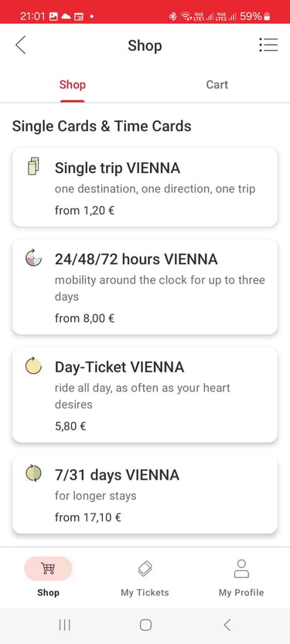Viewport: 290px width, 644px height.
Task: Tap Android recent apps button
Action: [65, 625]
